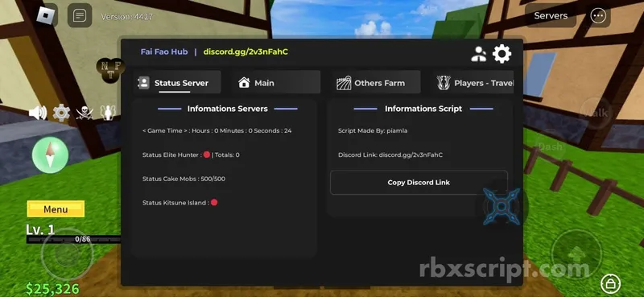Click the user profile icon in hub header
This screenshot has height=297, width=644.
478,54
